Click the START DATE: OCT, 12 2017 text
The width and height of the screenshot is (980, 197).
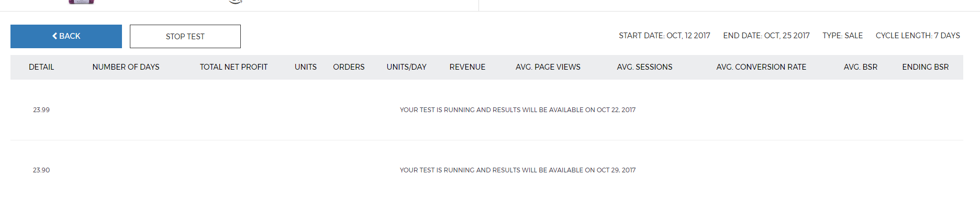pyautogui.click(x=664, y=36)
